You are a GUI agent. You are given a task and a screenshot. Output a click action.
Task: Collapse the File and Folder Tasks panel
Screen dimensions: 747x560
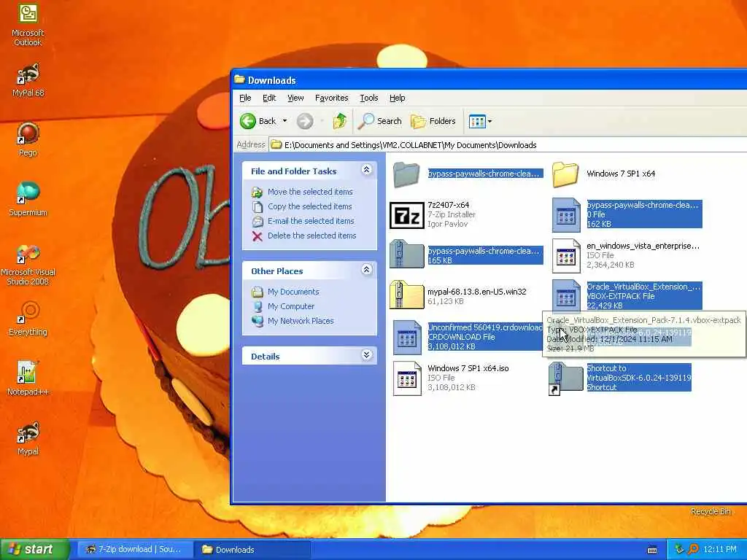coord(366,169)
